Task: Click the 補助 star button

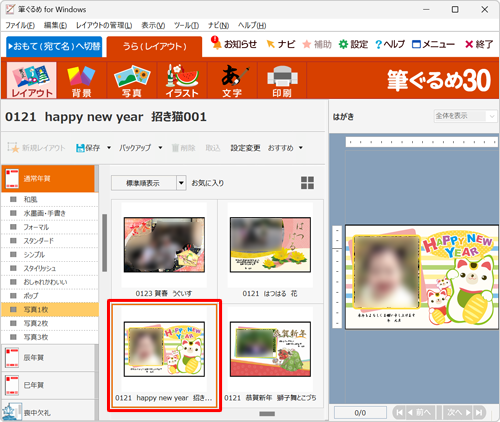Action: pyautogui.click(x=317, y=44)
